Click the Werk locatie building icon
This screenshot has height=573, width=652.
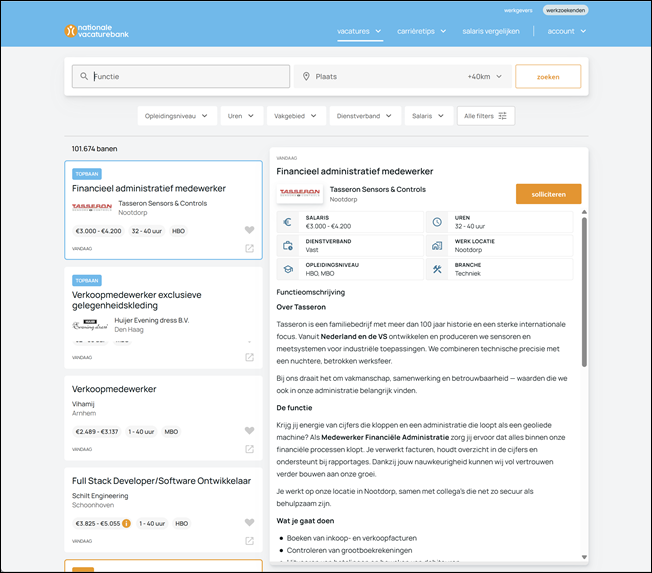point(437,246)
